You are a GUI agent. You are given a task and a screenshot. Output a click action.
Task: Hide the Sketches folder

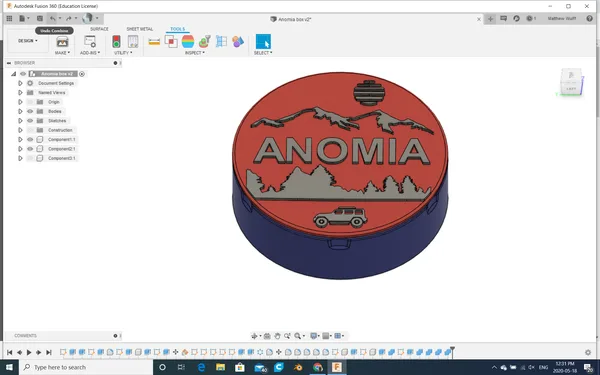[x=30, y=121]
